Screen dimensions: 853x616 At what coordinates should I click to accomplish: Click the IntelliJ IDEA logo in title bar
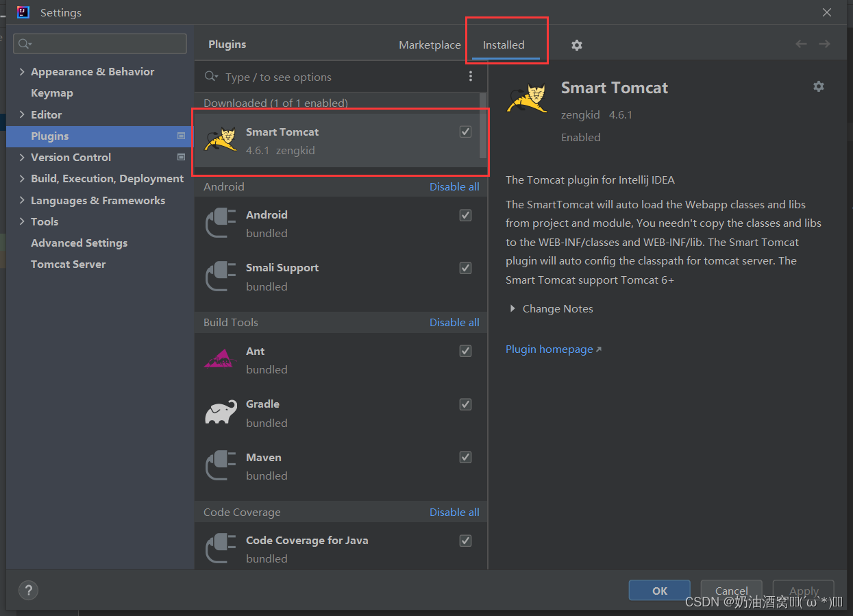23,12
